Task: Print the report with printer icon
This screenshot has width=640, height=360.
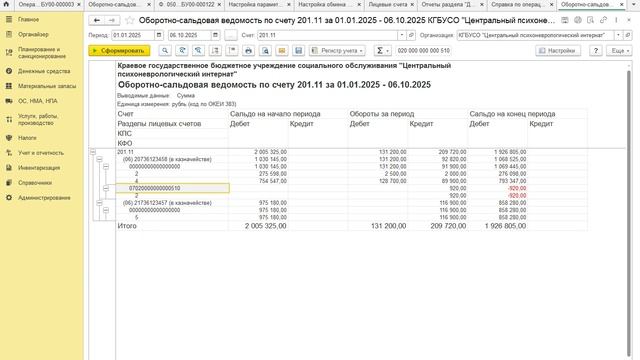Action: (248, 50)
